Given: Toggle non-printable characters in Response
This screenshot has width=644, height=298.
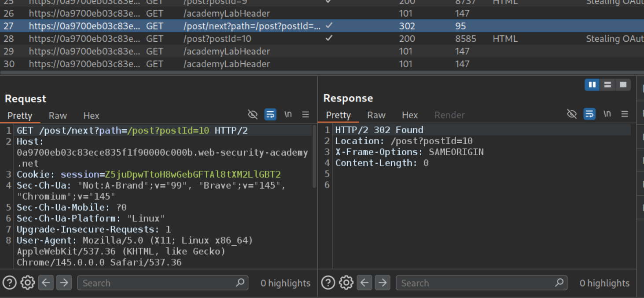Looking at the screenshot, I should [607, 114].
